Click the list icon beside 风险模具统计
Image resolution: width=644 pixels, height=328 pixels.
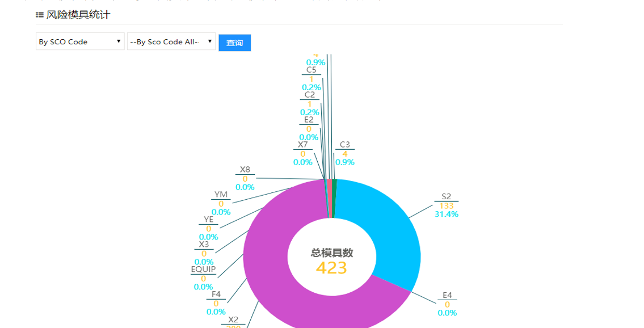(40, 15)
